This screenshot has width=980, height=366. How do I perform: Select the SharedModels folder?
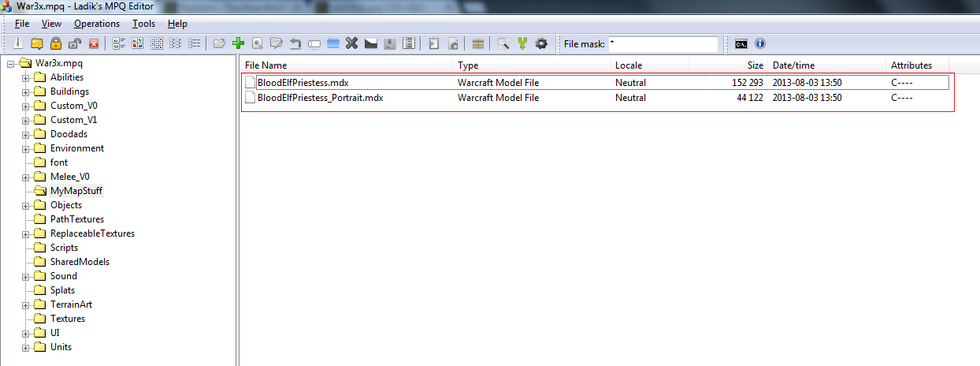(x=80, y=262)
